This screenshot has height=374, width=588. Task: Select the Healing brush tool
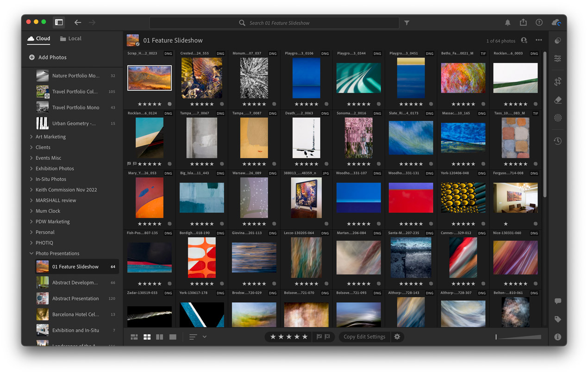point(557,100)
